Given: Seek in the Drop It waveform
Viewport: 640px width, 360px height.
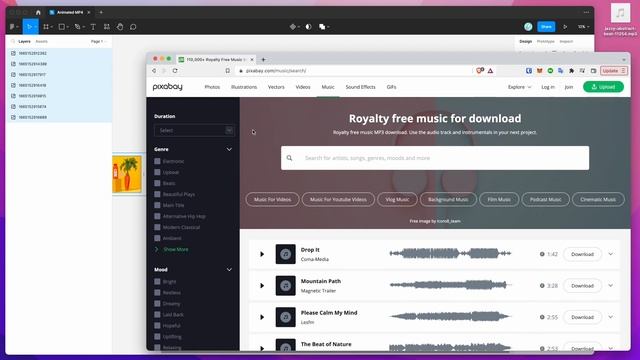Looking at the screenshot, I should coord(450,253).
